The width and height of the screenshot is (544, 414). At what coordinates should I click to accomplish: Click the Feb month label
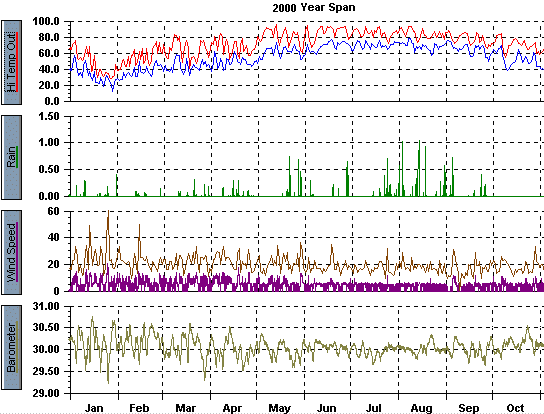click(x=139, y=408)
